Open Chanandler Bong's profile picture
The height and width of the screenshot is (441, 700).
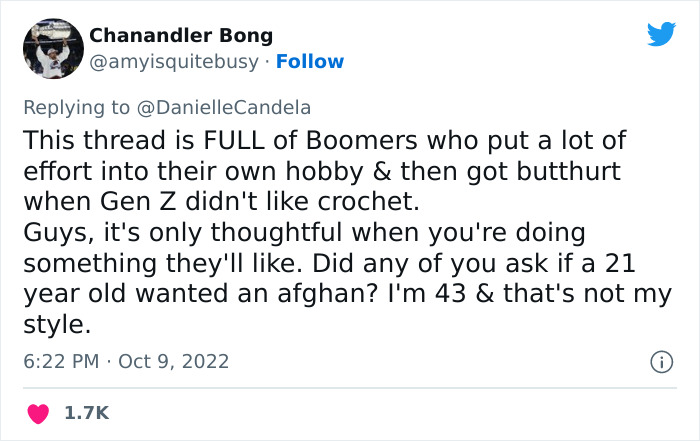click(x=51, y=48)
